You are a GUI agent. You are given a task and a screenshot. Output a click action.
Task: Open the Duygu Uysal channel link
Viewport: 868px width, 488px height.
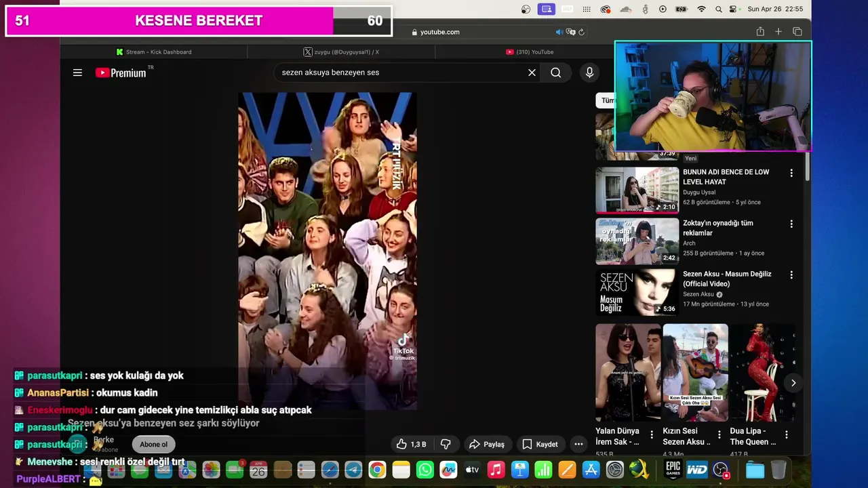tap(698, 192)
